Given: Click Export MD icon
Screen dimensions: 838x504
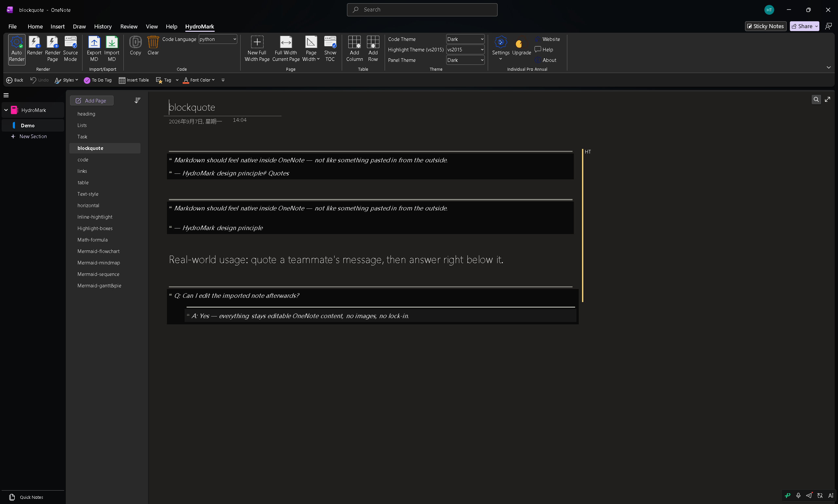Looking at the screenshot, I should [94, 49].
